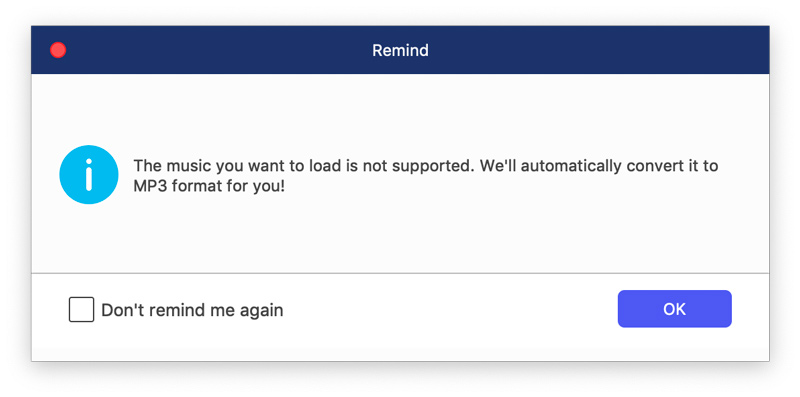Confirm with the OK button
The width and height of the screenshot is (800, 397).
point(674,309)
